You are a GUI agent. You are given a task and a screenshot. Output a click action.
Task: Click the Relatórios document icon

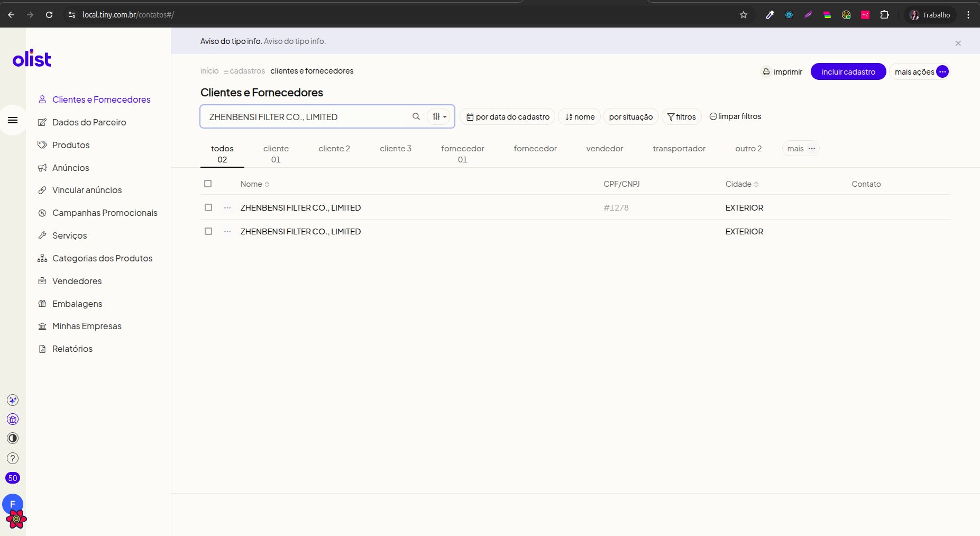pos(42,349)
